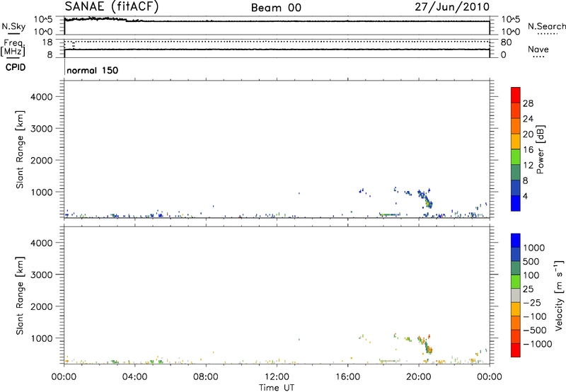Click the "CPID" row label
The width and height of the screenshot is (566, 392).
click(x=16, y=67)
